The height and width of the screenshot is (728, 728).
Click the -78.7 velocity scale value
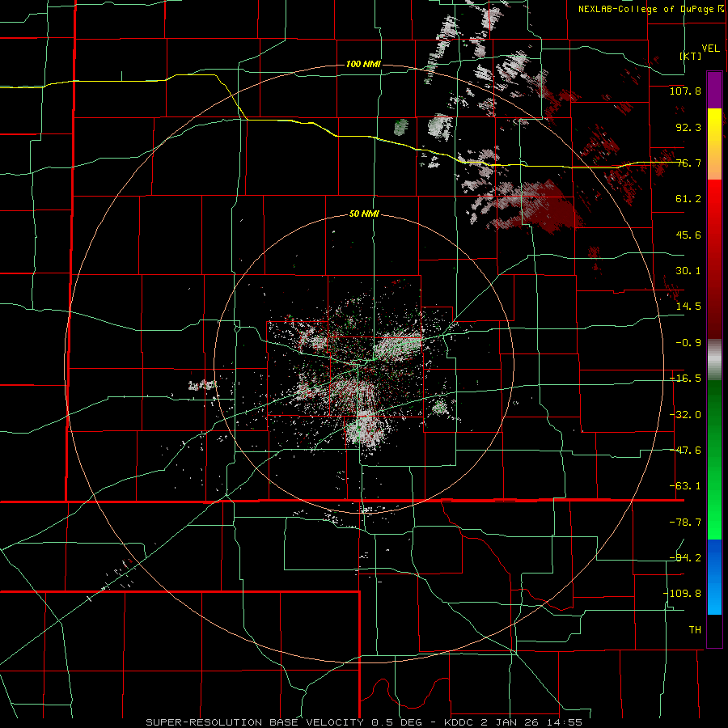tap(685, 523)
